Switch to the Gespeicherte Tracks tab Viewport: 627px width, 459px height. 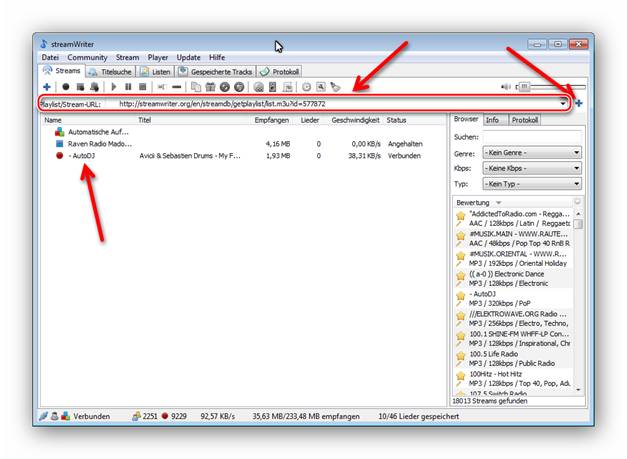click(216, 72)
